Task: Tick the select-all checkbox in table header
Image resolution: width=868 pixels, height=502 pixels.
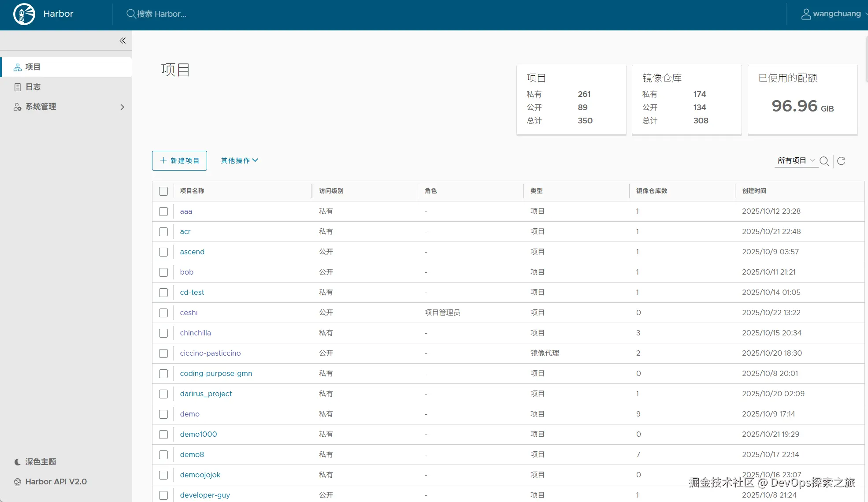Action: tap(163, 191)
